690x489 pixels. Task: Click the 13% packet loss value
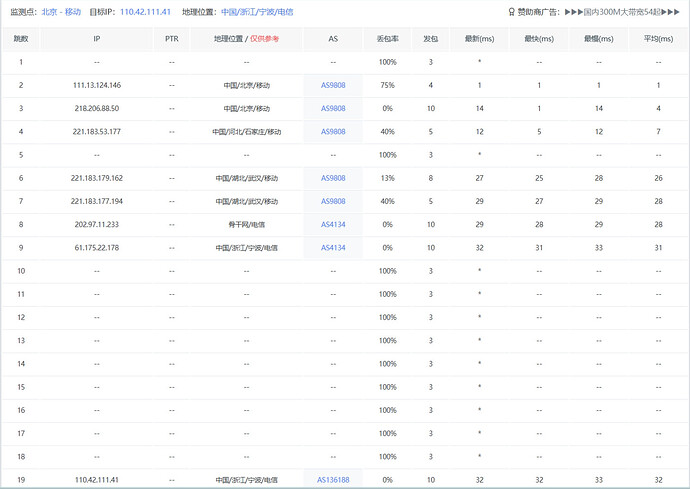tap(388, 178)
